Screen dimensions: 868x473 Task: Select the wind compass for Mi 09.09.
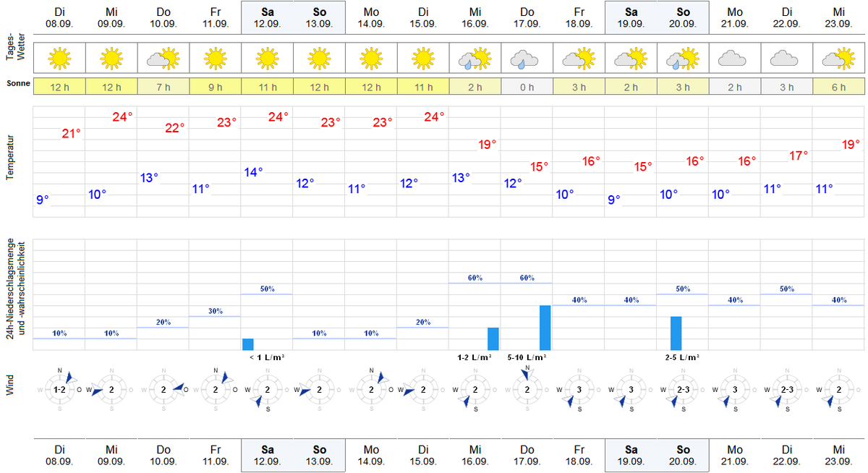tap(111, 390)
